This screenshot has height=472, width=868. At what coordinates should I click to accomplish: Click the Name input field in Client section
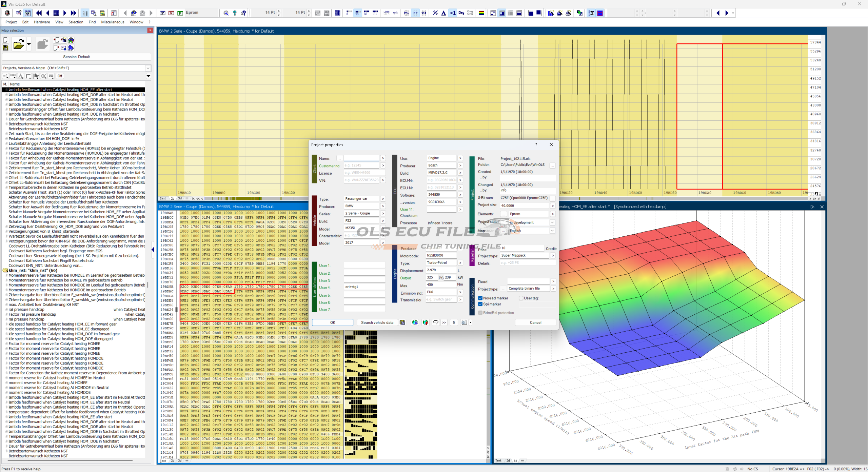pyautogui.click(x=361, y=158)
